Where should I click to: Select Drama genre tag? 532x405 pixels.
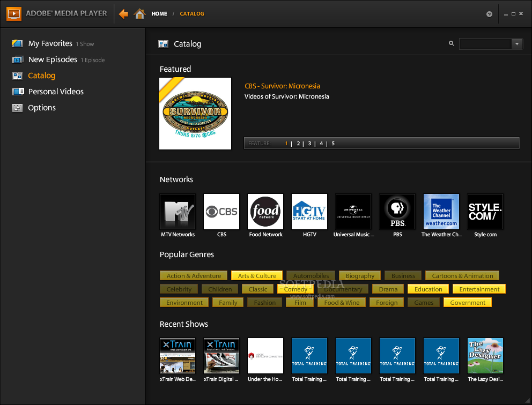[x=388, y=289]
